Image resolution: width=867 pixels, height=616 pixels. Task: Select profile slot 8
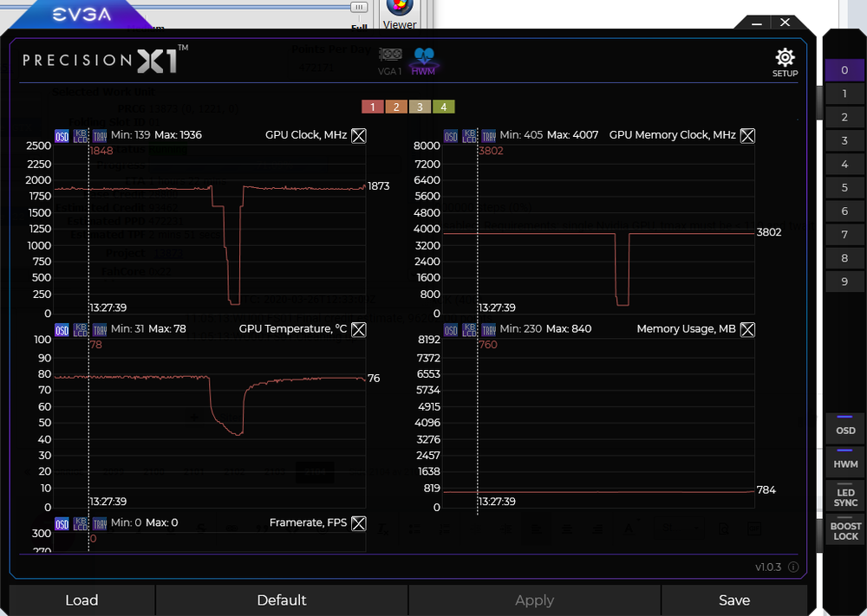[x=844, y=258]
